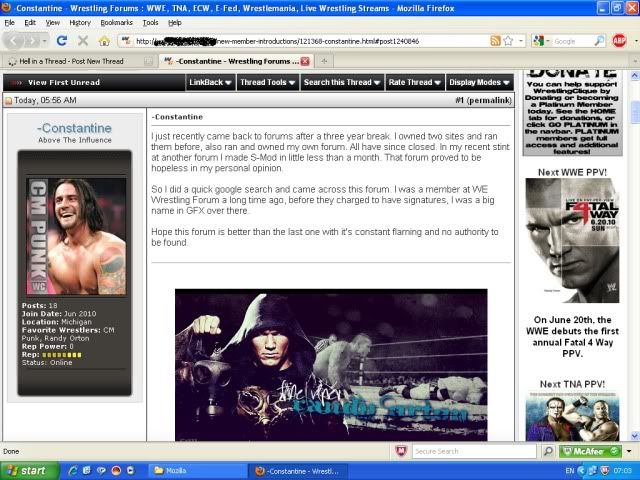Select the -Constantine Firefox taskbar button
Screen dimensions: 640x480
[298, 471]
